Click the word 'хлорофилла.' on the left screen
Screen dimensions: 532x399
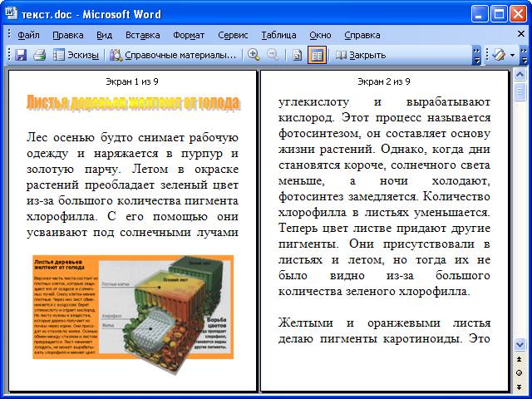tap(62, 216)
